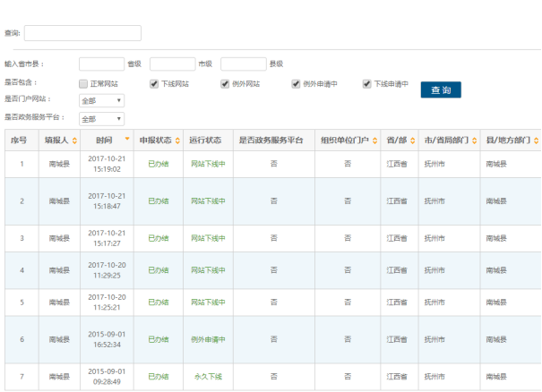
Task: Click the blue 查询 button
Action: (441, 89)
